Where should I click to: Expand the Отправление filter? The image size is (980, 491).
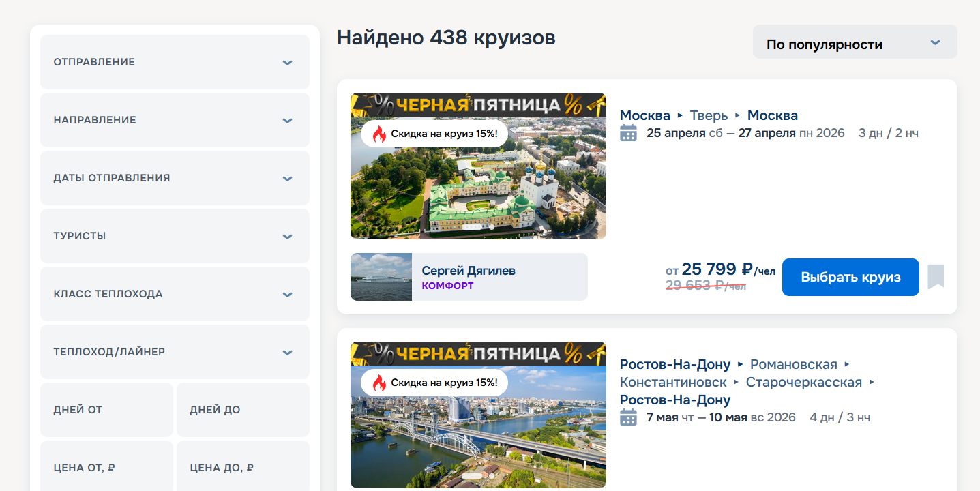[x=175, y=62]
